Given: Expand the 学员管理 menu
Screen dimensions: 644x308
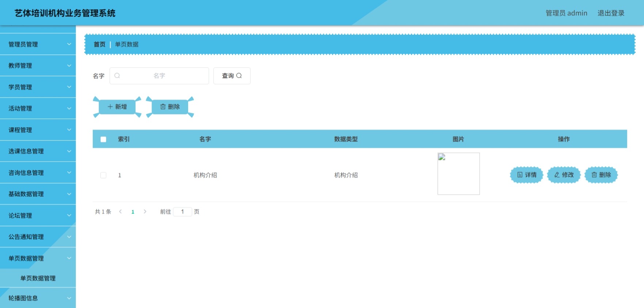Looking at the screenshot, I should click(x=38, y=87).
